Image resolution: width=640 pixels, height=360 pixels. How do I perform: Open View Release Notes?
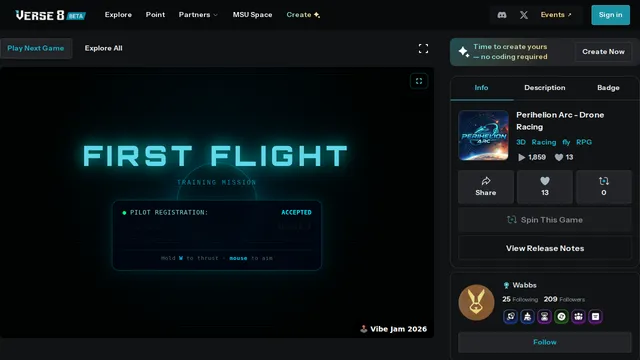click(x=545, y=248)
